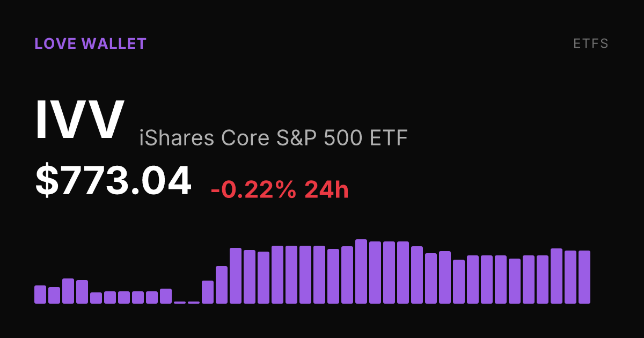Click the second-to-last chart bar
The width and height of the screenshot is (644, 338).
[570, 277]
